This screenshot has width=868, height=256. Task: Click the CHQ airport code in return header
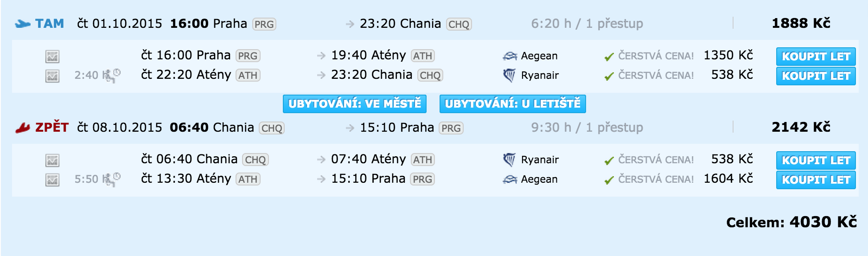pyautogui.click(x=272, y=128)
